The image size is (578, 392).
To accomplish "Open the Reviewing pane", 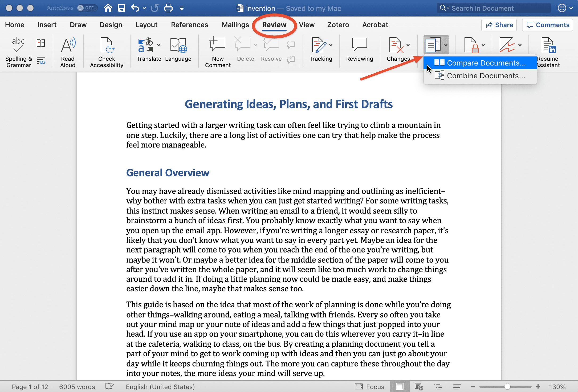I will [x=360, y=50].
